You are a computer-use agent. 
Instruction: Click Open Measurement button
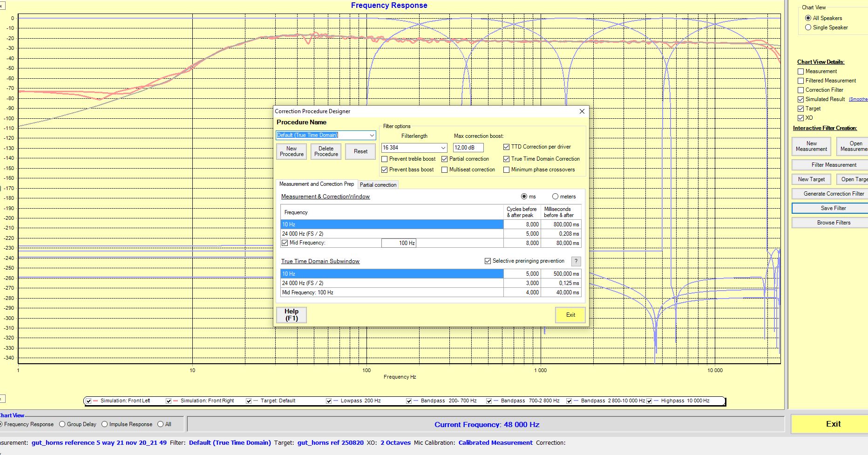coord(852,146)
